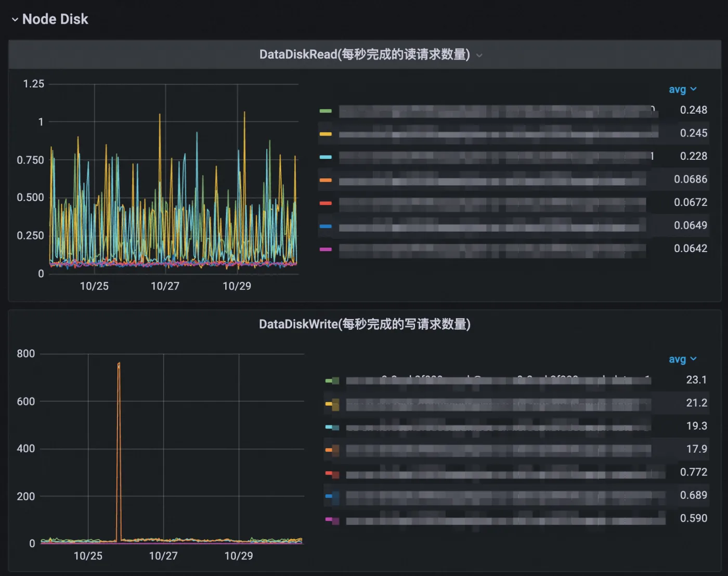
Task: Select the 17.9 avg value
Action: click(x=696, y=449)
